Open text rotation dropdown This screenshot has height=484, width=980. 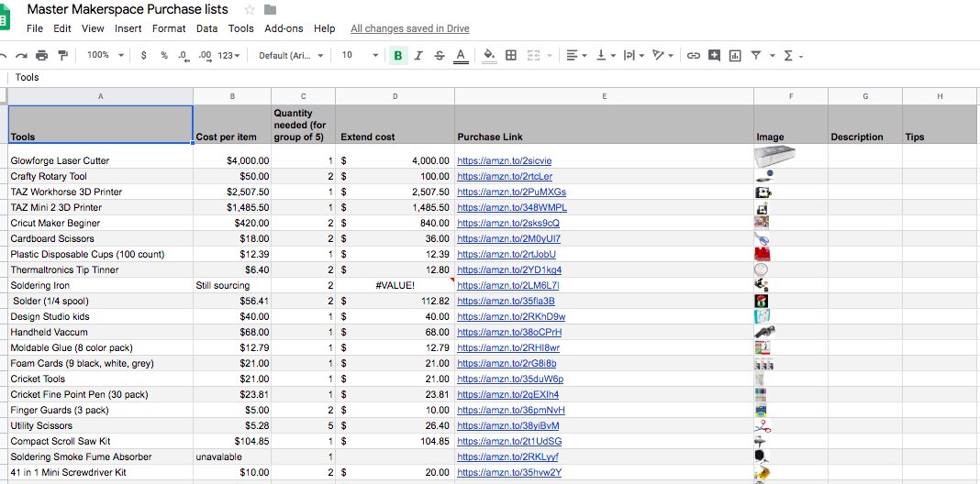(x=663, y=56)
